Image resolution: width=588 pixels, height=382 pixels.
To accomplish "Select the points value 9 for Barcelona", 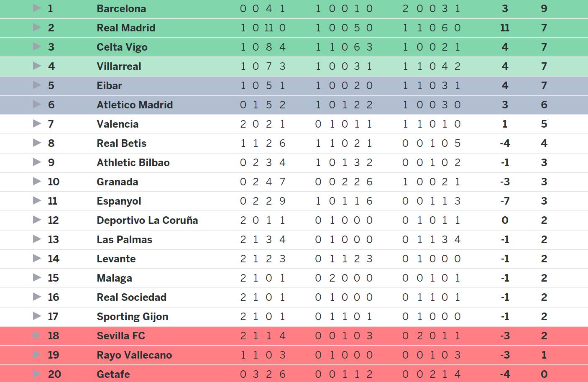I will (544, 8).
